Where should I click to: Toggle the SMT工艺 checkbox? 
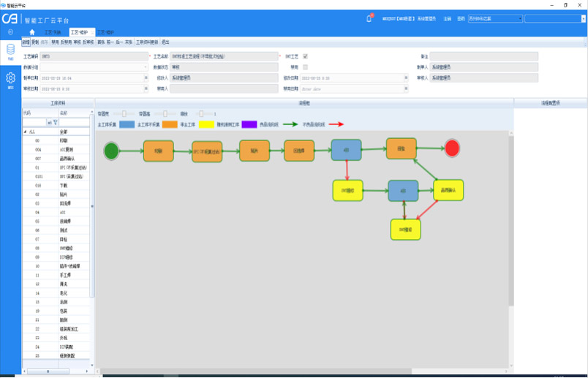coord(305,56)
